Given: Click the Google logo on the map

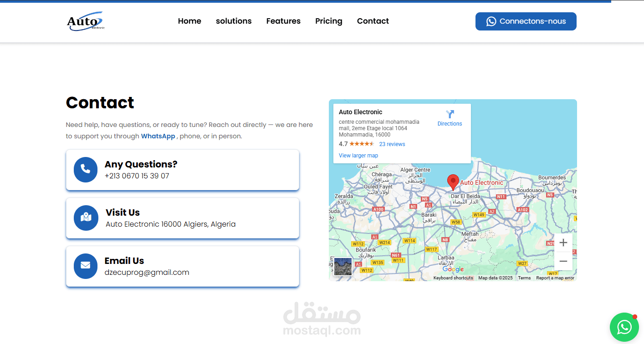Looking at the screenshot, I should tap(453, 269).
